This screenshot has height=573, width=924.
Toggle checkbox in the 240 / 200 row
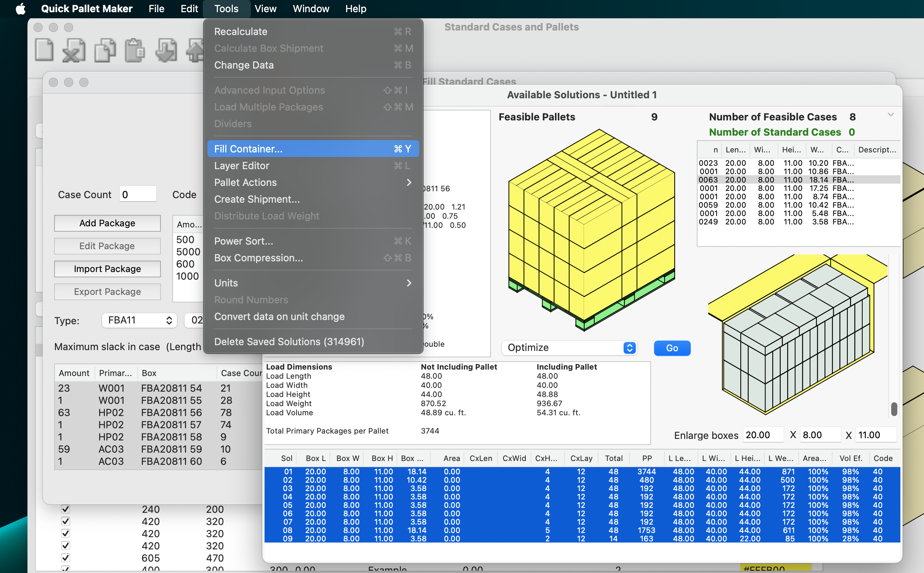66,509
